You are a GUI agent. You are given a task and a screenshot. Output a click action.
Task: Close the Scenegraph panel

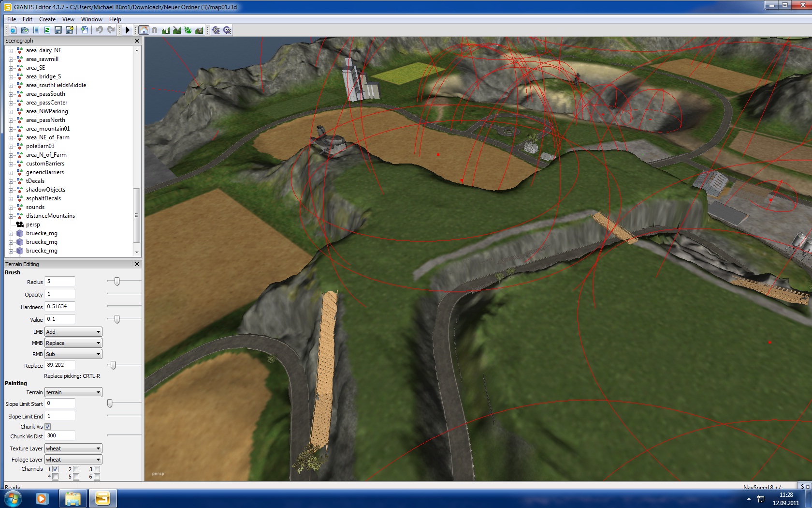coord(137,41)
